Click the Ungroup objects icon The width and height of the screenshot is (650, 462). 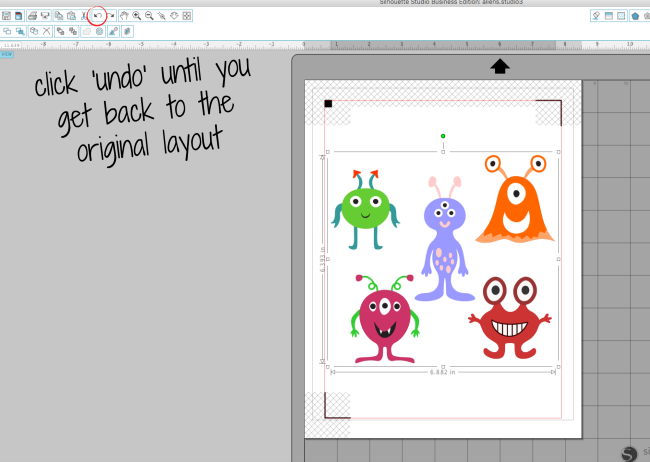tap(73, 31)
